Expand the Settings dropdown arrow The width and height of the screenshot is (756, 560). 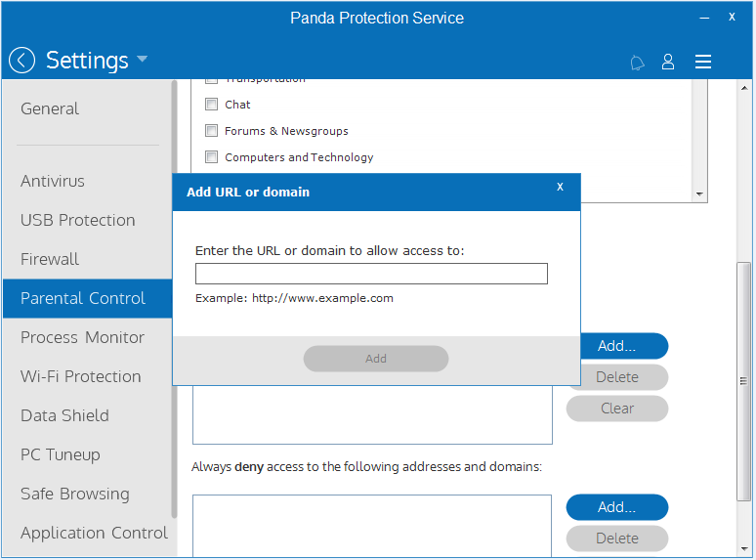[x=142, y=59]
